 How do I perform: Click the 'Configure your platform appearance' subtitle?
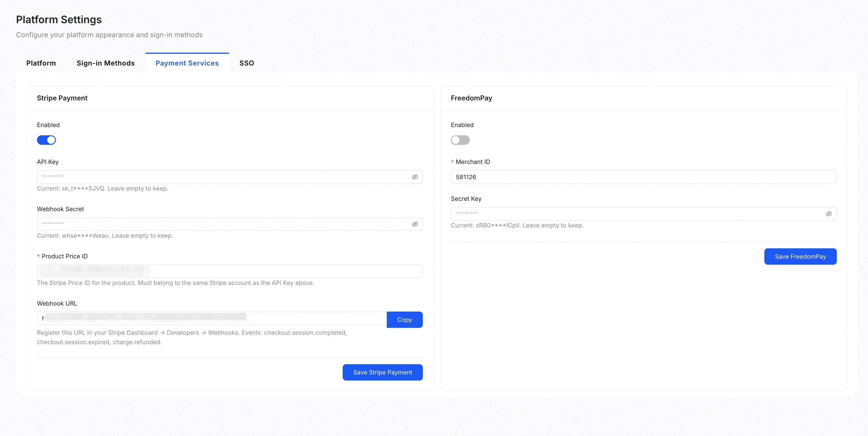109,35
